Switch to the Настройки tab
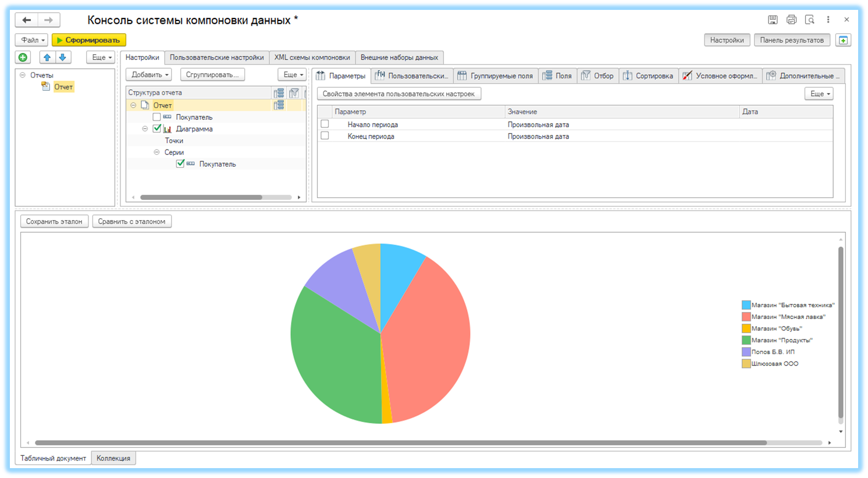Viewport: 868px width, 478px height. click(x=143, y=57)
